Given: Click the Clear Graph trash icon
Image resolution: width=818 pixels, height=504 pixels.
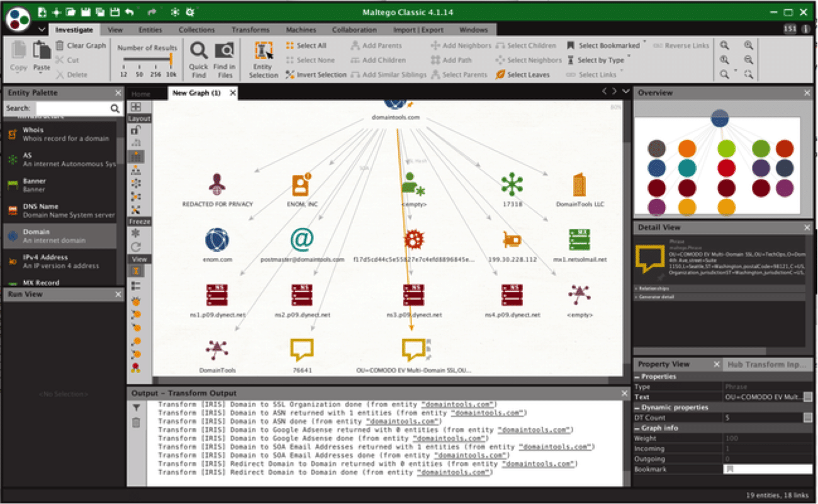Looking at the screenshot, I should click(60, 45).
